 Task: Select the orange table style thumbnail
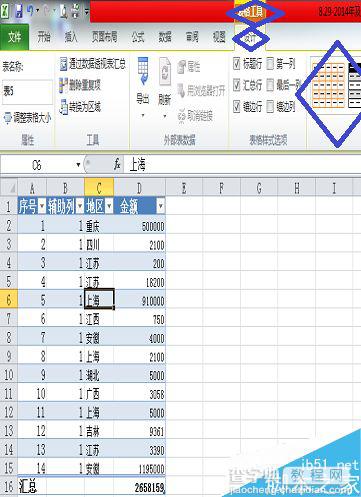[328, 85]
